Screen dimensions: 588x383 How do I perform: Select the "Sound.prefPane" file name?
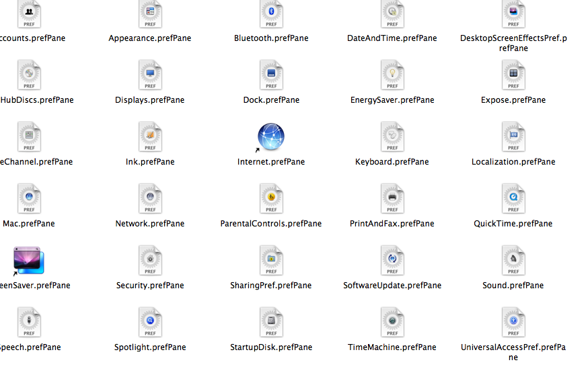tap(513, 286)
